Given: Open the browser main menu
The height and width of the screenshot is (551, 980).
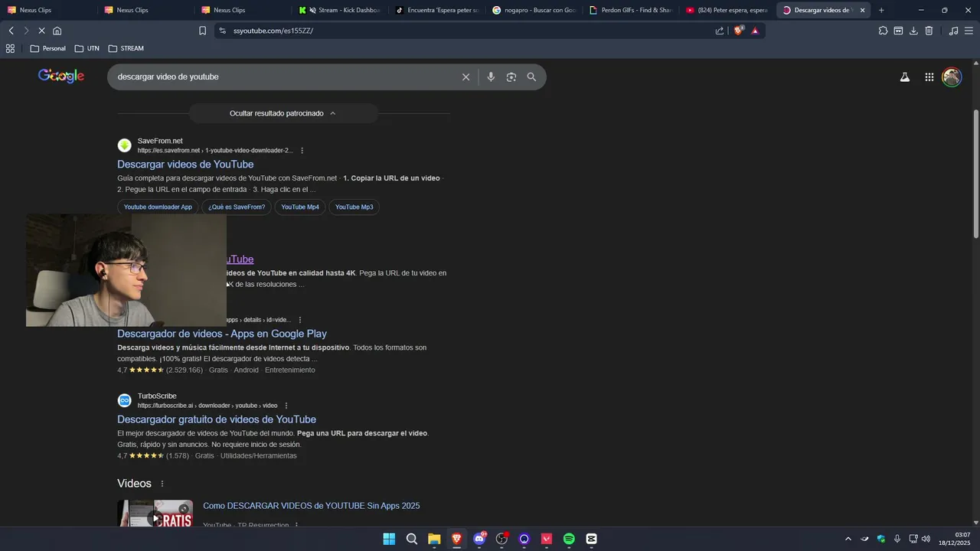Looking at the screenshot, I should click(x=969, y=31).
